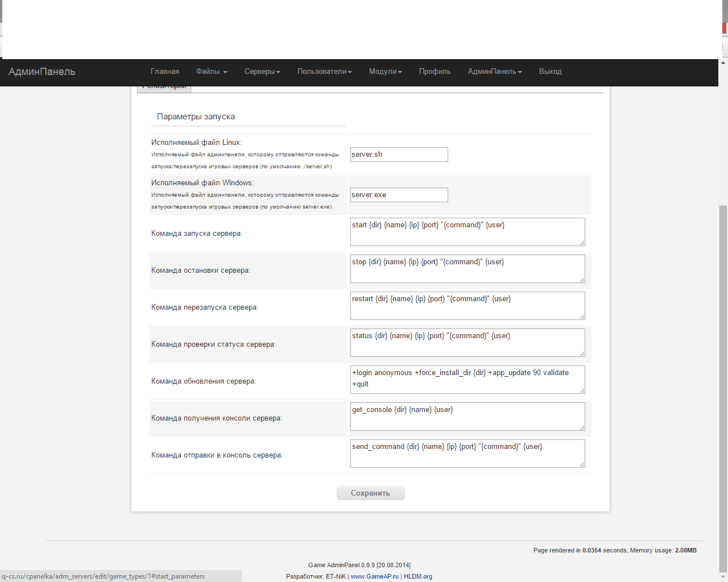Screen dimensions: 728x582
Task: Click the server stop command textarea
Action: [x=467, y=269]
